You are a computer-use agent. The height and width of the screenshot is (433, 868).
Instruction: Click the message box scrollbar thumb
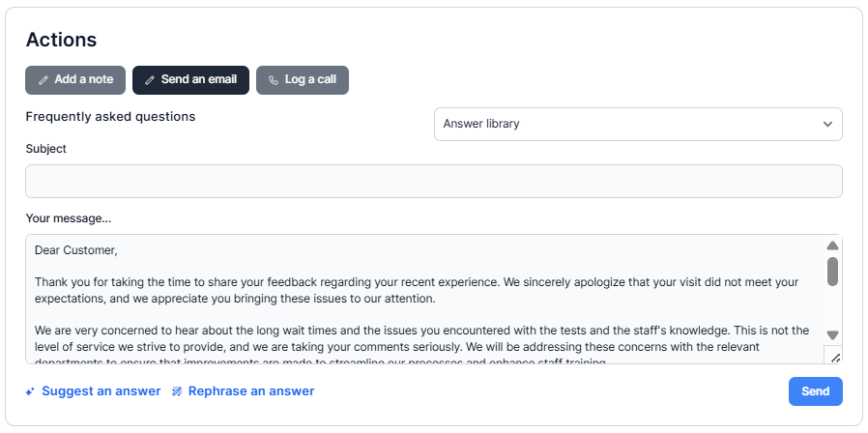(832, 271)
